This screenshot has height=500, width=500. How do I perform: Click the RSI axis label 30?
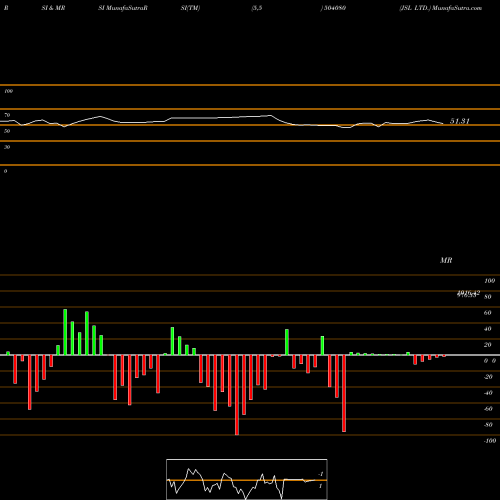coord(7,147)
